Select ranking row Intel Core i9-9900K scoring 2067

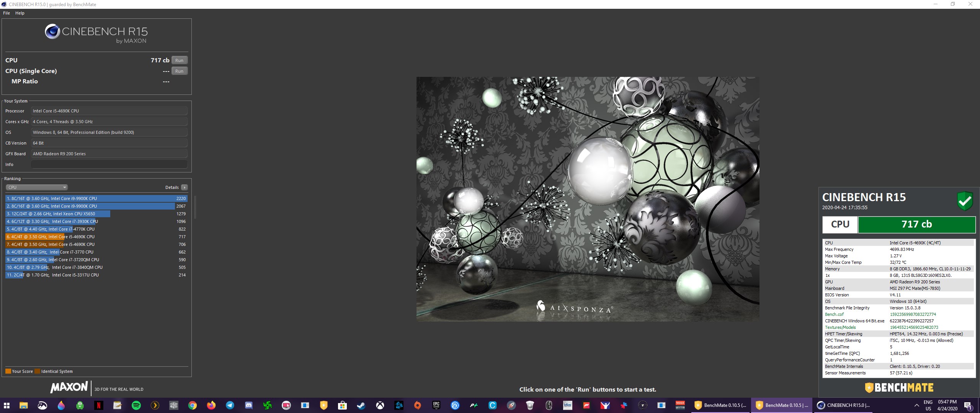[x=96, y=206]
